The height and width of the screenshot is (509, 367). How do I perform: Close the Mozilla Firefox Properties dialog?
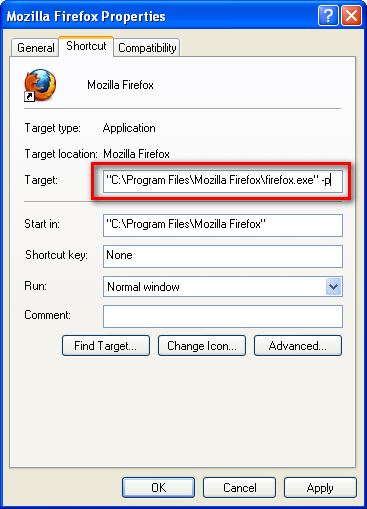[x=352, y=16]
